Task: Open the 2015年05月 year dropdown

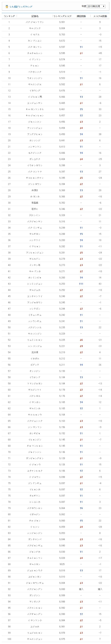Action: coord(96,6)
